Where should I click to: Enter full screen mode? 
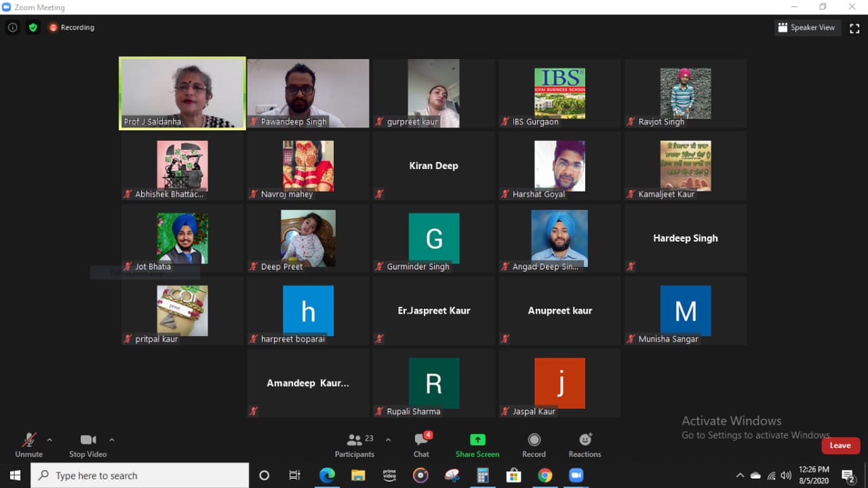[x=854, y=28]
